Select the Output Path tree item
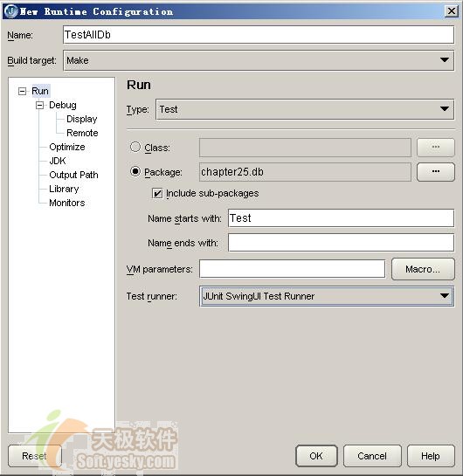 pyautogui.click(x=73, y=175)
